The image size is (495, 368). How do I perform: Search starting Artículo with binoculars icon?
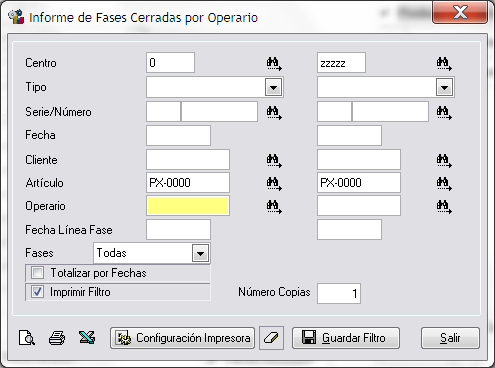pyautogui.click(x=274, y=183)
